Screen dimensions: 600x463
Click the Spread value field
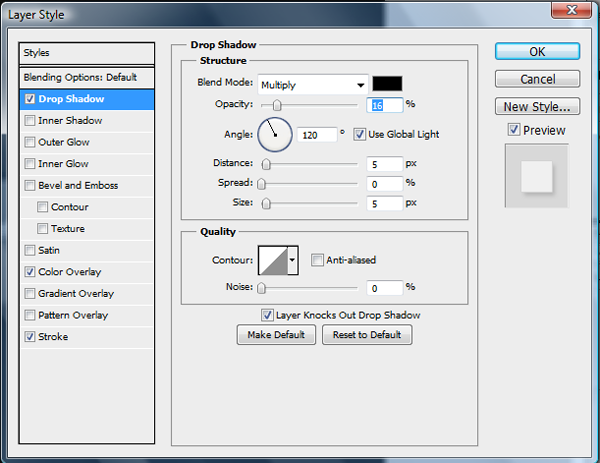pyautogui.click(x=385, y=184)
